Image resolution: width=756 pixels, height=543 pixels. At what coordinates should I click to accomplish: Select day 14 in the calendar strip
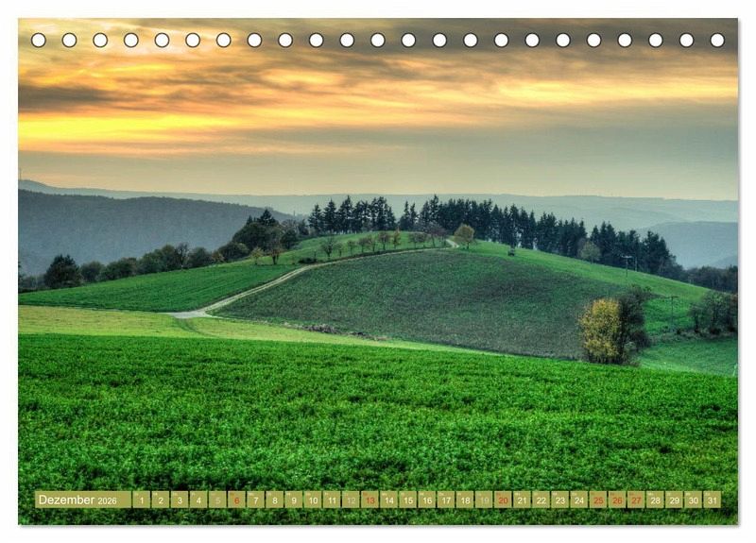click(x=389, y=500)
